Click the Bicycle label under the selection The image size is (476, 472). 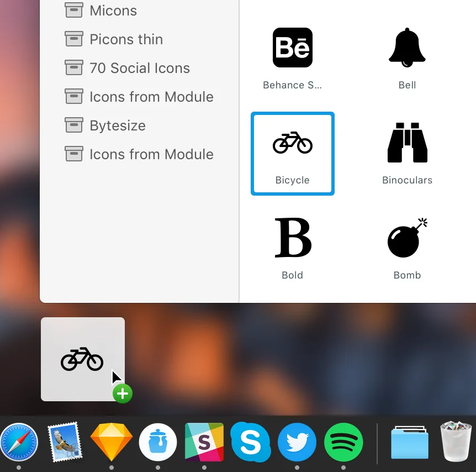292,180
